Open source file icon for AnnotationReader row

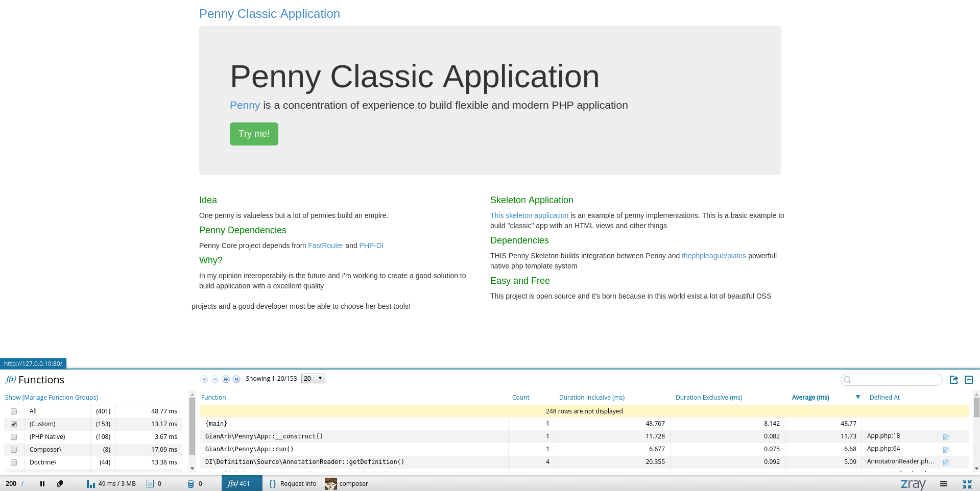[946, 462]
